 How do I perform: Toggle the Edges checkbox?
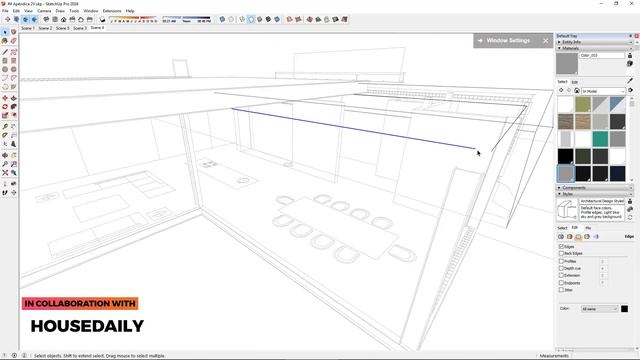(561, 247)
